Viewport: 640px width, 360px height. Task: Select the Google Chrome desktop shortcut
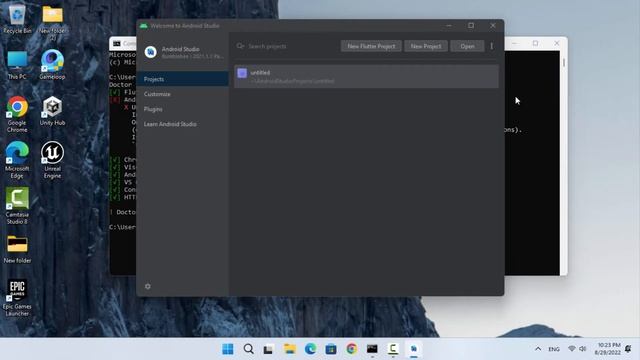pos(17,114)
